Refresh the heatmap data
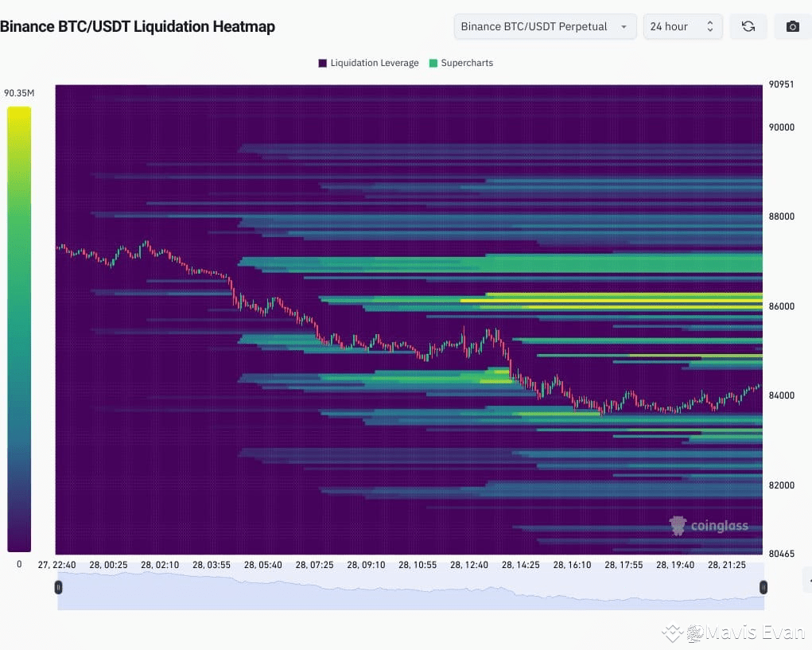 [x=748, y=26]
